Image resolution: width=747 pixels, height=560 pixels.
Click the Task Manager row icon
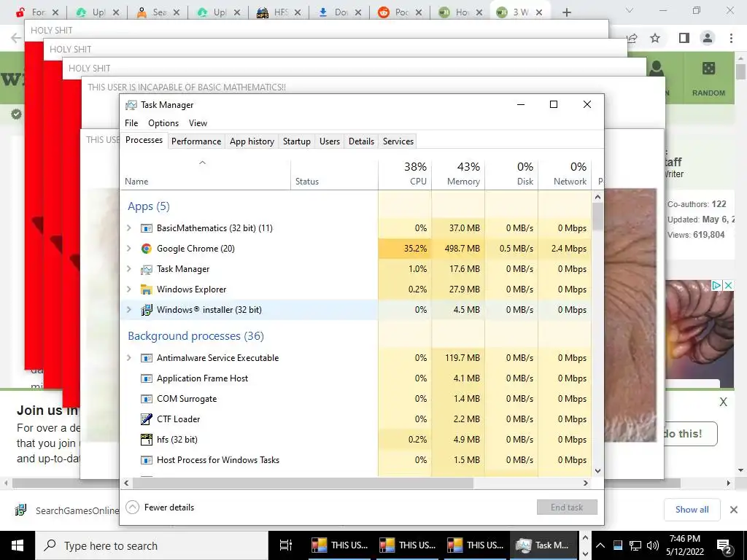click(x=146, y=269)
